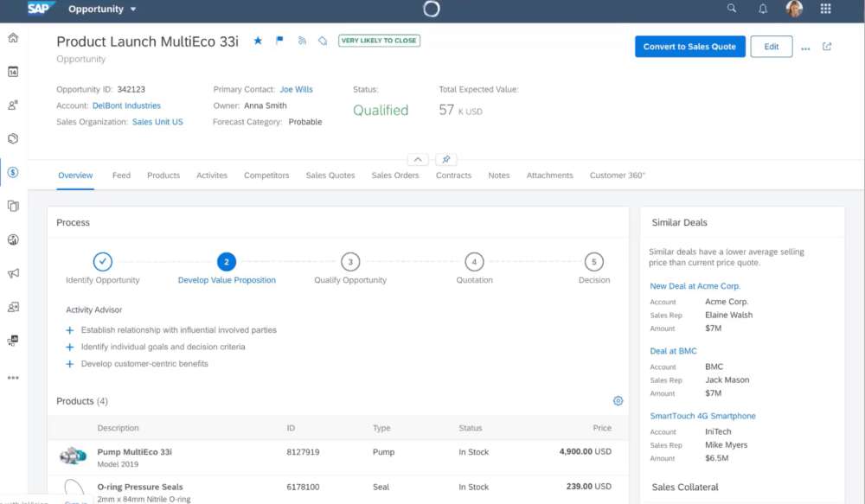Switch to the Activites tab
Image resolution: width=865 pixels, height=504 pixels.
(x=212, y=175)
